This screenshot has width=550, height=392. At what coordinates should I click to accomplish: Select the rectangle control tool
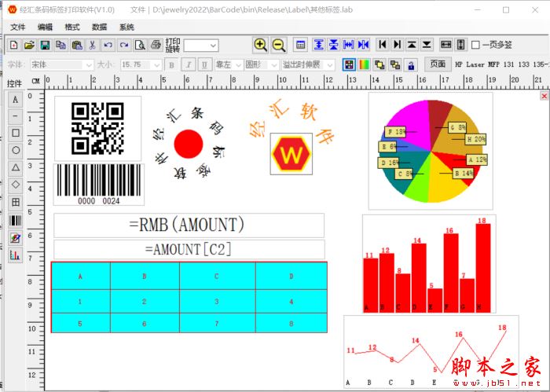pos(16,134)
